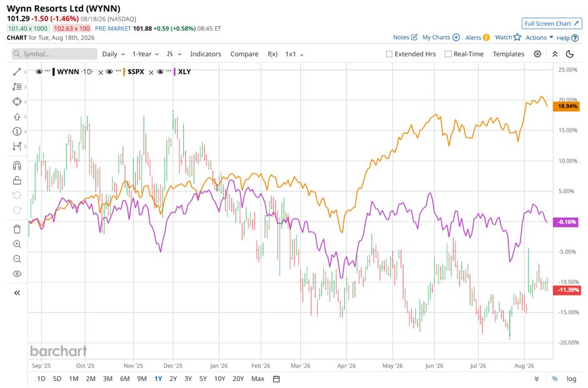This screenshot has width=588, height=388.
Task: Expand the trend line tool submenu arrow
Action: click(x=25, y=72)
